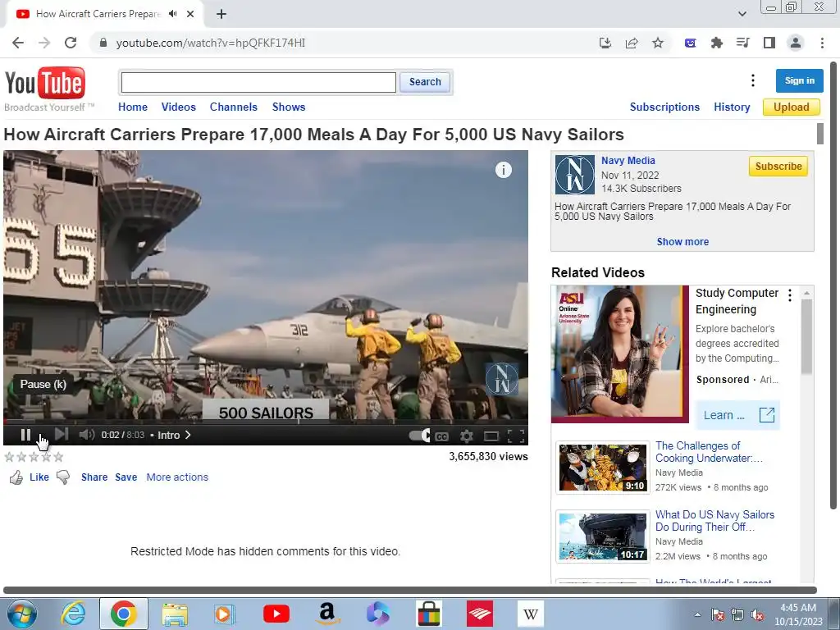Open the media controls icon

742,43
